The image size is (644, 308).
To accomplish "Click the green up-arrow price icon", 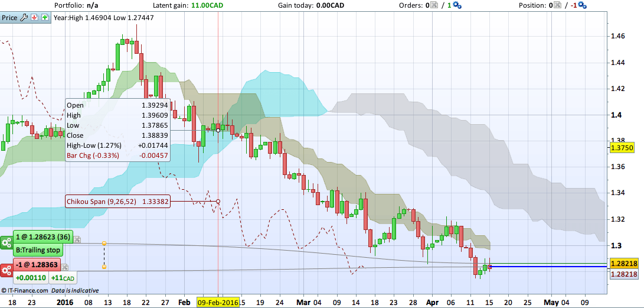I will tap(44, 18).
